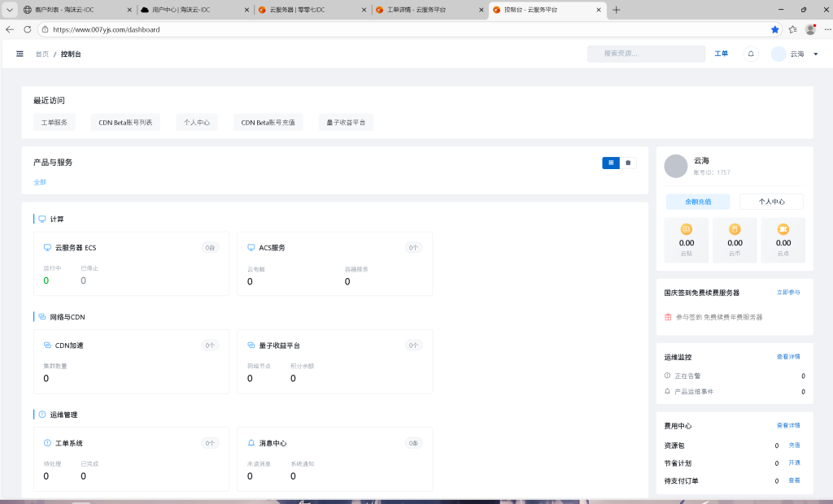Switch products to list view
Screen dimensions: 833x504
[628, 163]
